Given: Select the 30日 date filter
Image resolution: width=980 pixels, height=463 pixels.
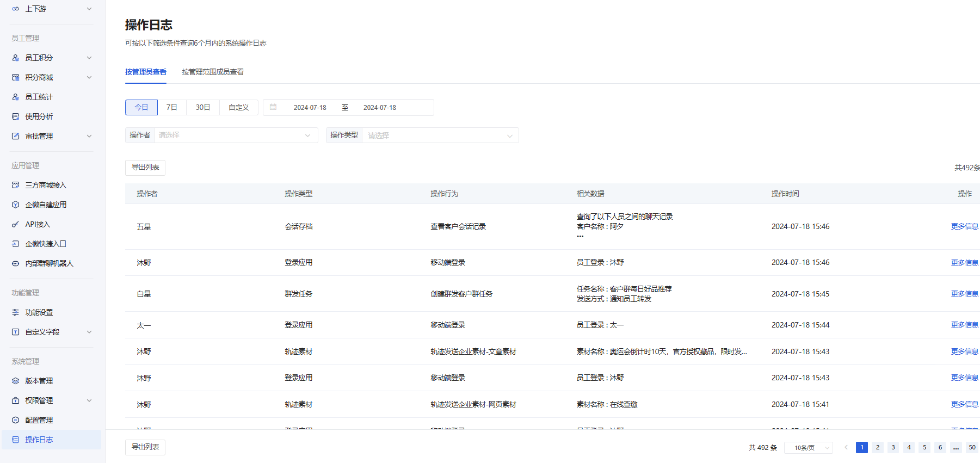Looking at the screenshot, I should [203, 107].
